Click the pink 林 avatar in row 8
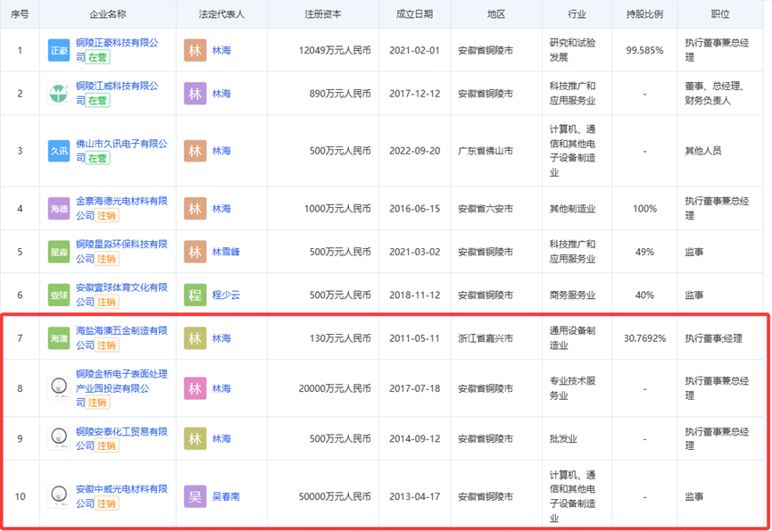 point(195,388)
